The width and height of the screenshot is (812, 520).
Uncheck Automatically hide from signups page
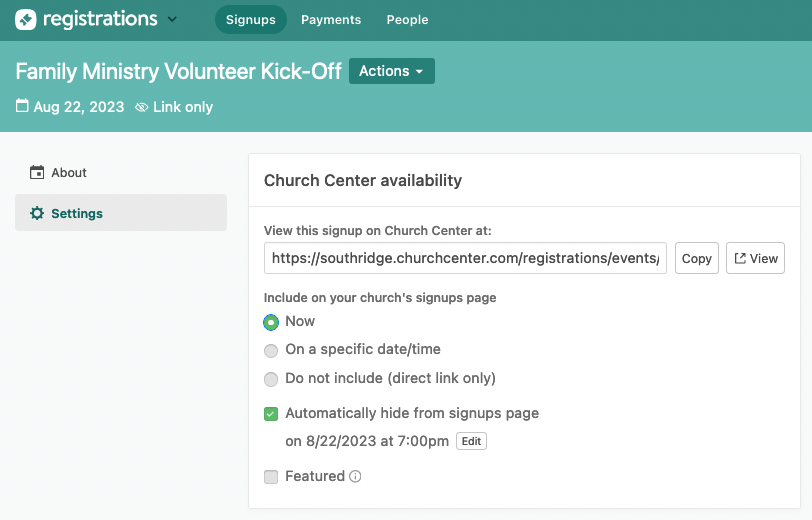271,414
